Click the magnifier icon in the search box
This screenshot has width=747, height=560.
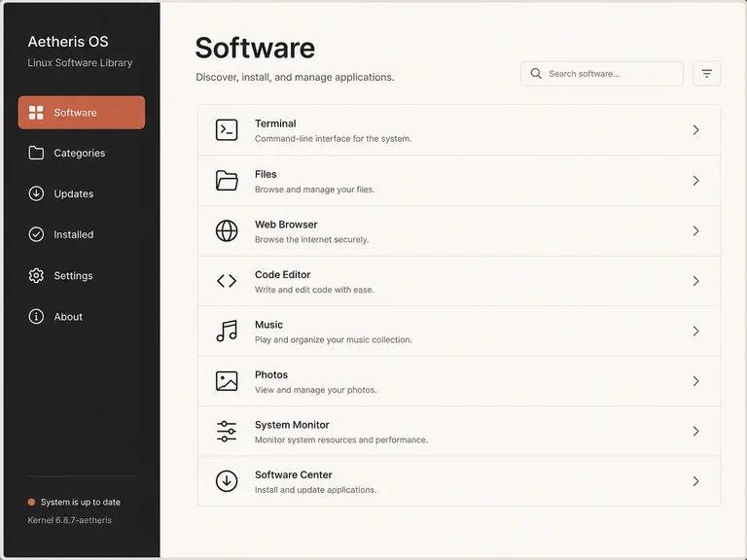[x=536, y=74]
